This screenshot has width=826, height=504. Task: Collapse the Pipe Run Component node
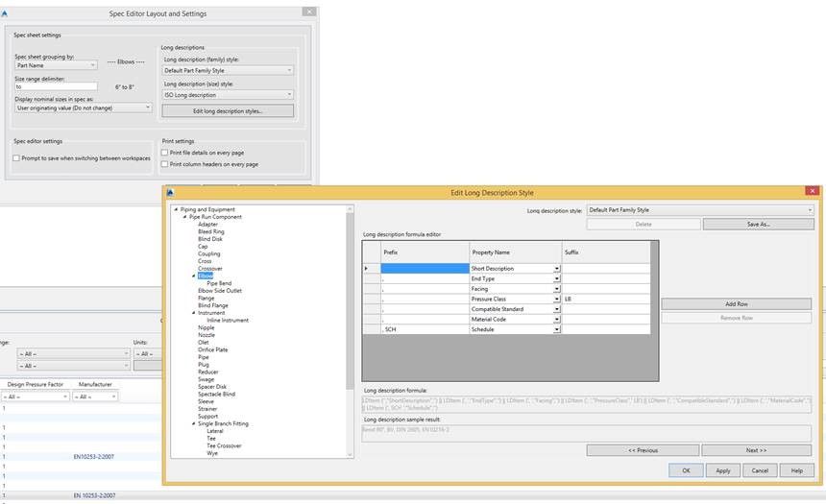pyautogui.click(x=185, y=217)
